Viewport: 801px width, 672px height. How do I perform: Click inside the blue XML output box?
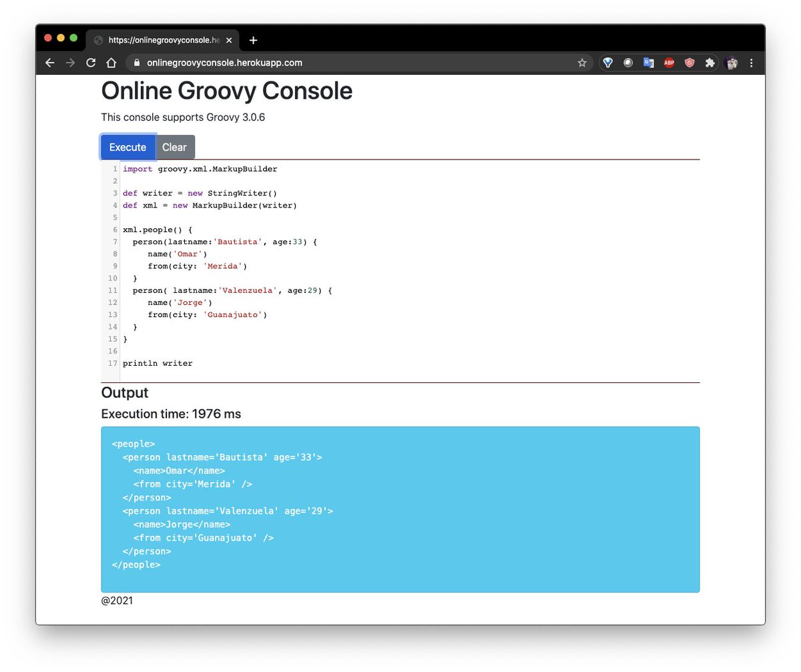point(400,509)
